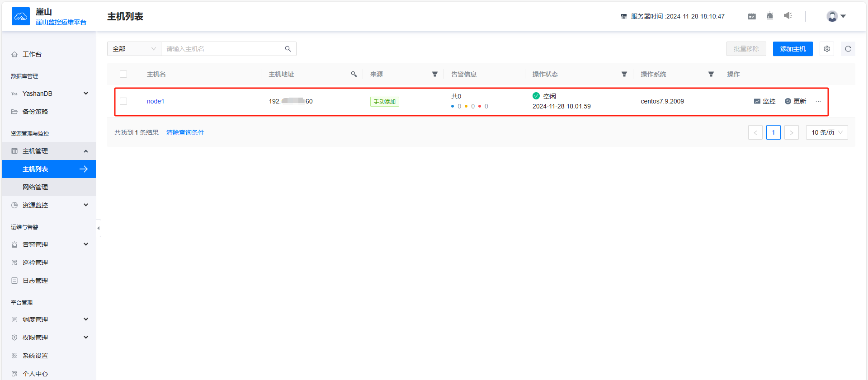Viewport: 868px width, 380px height.
Task: Open more actions ellipsis for node1
Action: [x=818, y=101]
